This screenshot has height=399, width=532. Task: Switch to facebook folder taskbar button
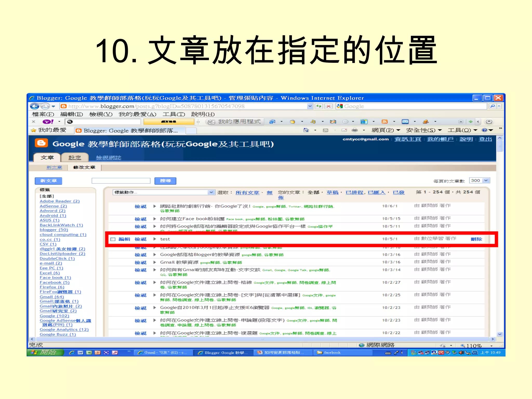tap(342, 353)
